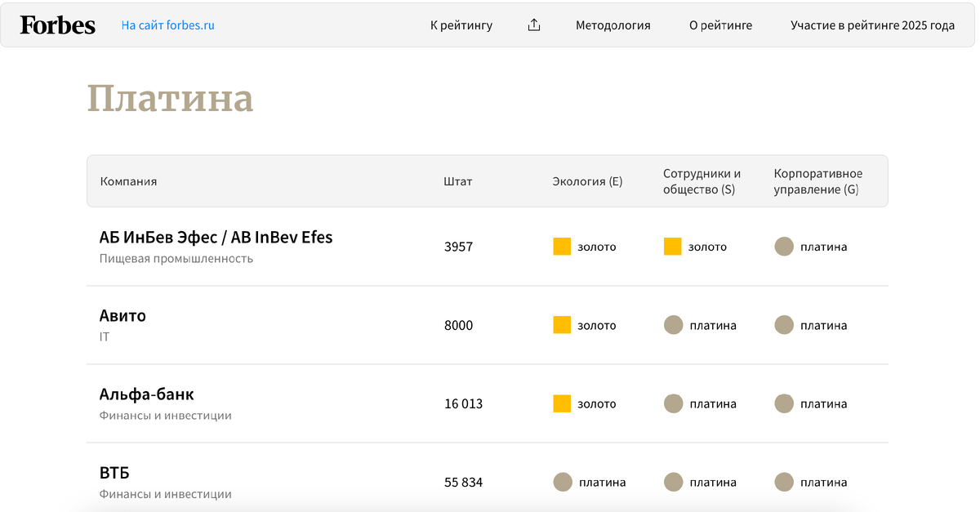
Task: Open О рейтинге page
Action: click(x=720, y=25)
